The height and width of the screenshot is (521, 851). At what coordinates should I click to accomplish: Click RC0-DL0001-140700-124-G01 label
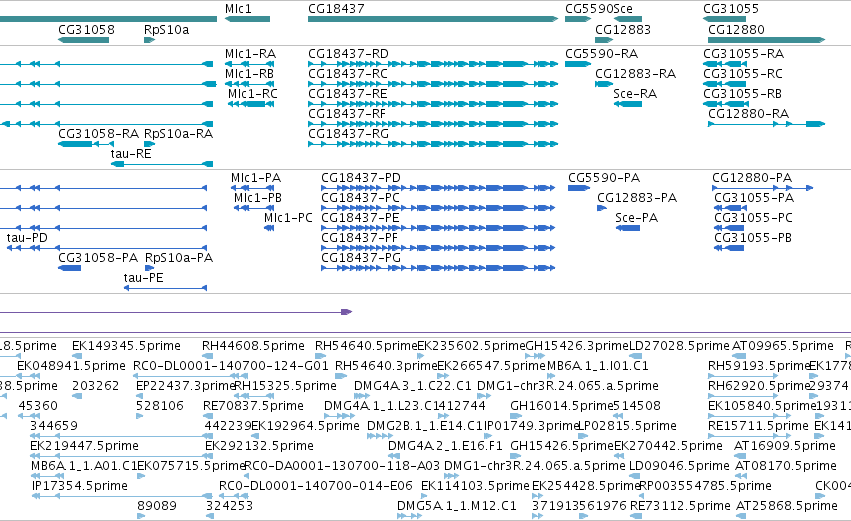tap(231, 366)
